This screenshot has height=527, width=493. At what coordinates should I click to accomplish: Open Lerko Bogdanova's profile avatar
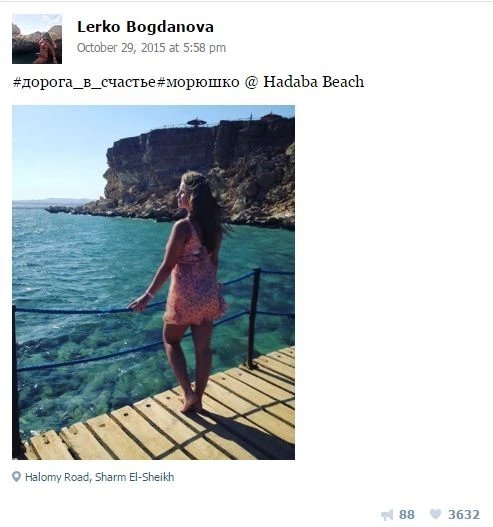point(37,39)
